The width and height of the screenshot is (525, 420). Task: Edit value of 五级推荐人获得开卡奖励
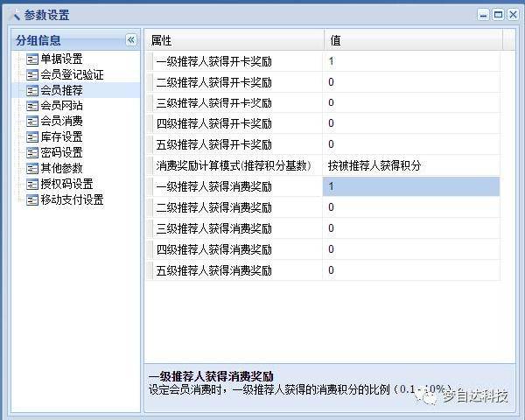click(411, 144)
